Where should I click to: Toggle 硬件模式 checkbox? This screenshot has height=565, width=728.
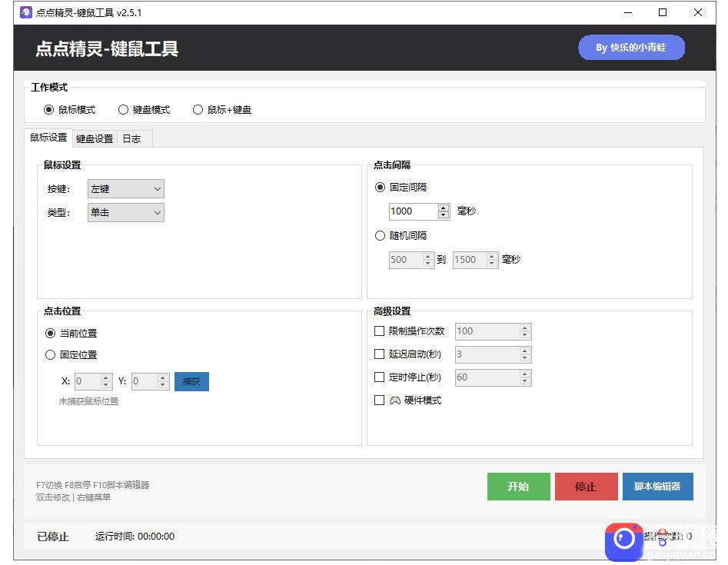coord(379,400)
